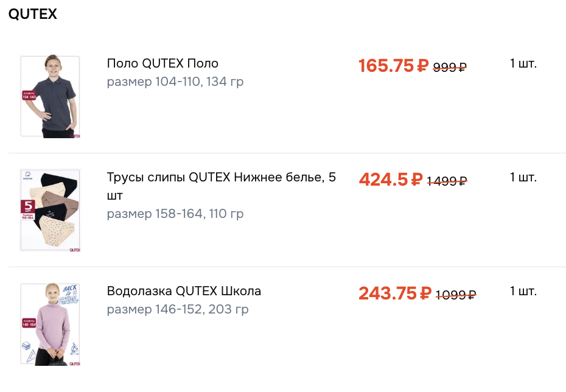The width and height of the screenshot is (566, 392).
Task: Open the Polo QUTEX product thumbnail
Action: [x=50, y=96]
